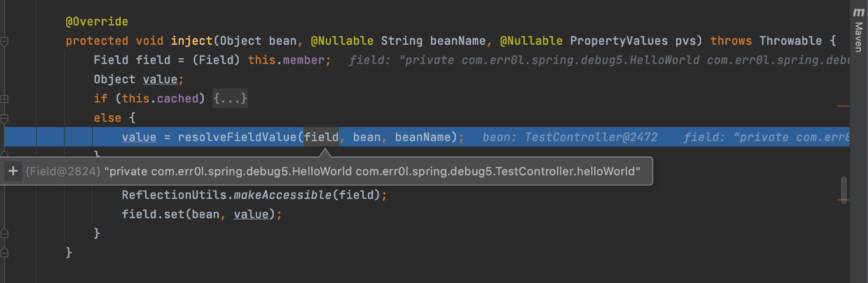Expand the folded if block via gutter plus marker
This screenshot has width=868, height=283.
pos(5,99)
